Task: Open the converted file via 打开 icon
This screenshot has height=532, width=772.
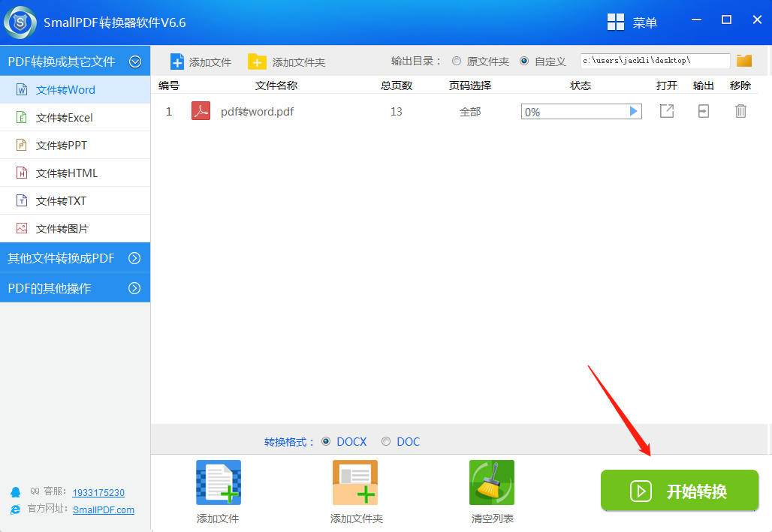Action: [667, 111]
